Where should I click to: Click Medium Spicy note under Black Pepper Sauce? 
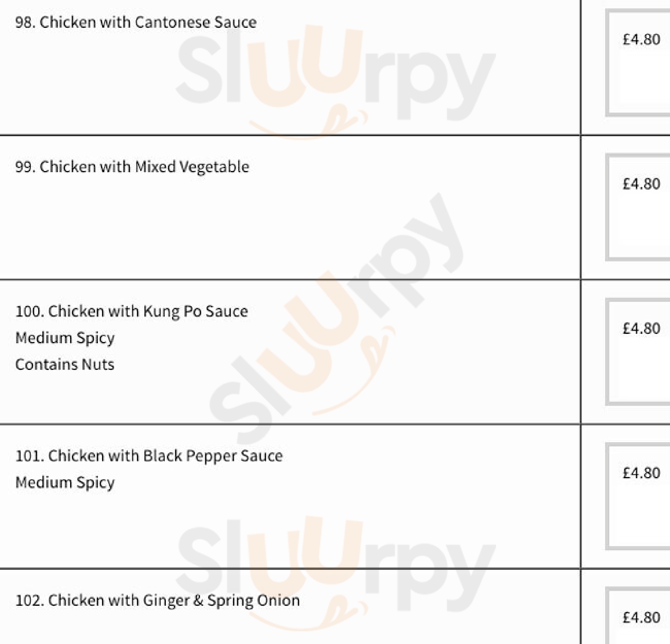pos(65,483)
